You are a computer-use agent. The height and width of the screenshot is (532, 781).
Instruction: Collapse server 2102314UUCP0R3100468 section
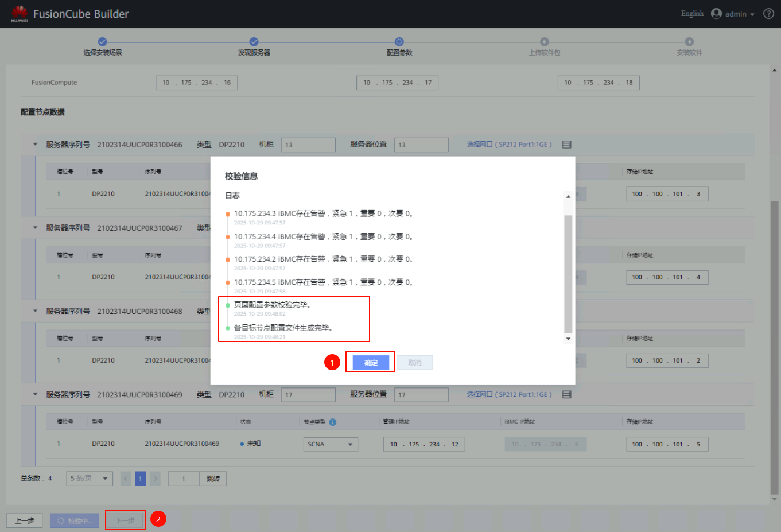35,311
